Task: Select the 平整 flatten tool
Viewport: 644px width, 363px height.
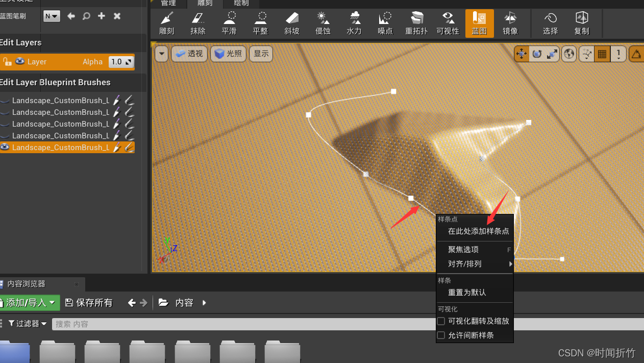Action: 260,23
